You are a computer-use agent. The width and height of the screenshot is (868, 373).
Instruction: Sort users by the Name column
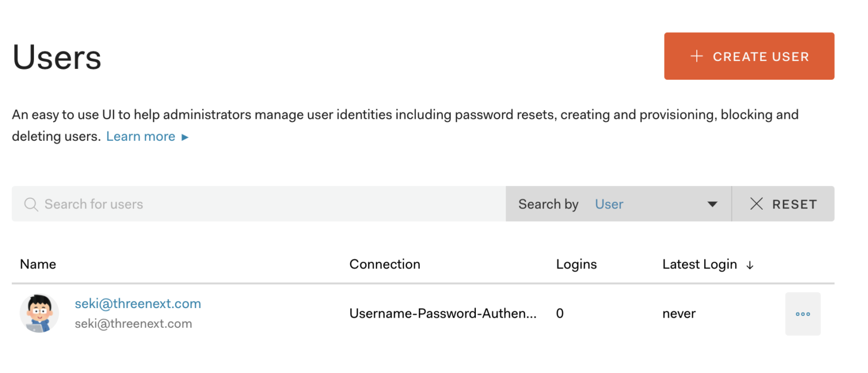[x=37, y=264]
